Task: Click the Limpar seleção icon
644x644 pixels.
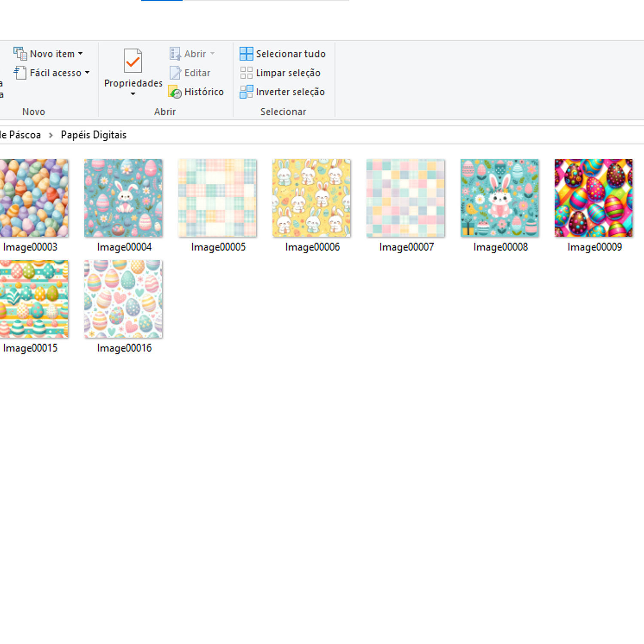Action: pyautogui.click(x=246, y=73)
